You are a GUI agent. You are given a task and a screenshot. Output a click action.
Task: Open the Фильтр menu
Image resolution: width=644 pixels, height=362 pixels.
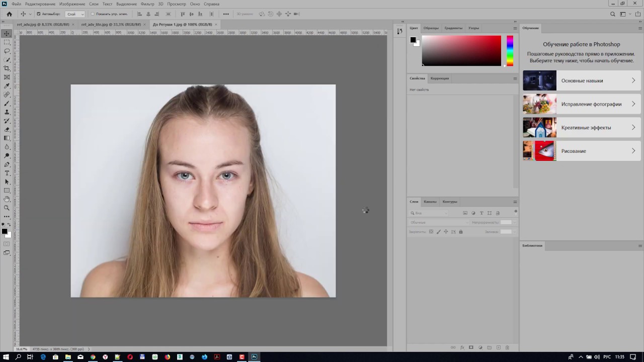(x=147, y=4)
